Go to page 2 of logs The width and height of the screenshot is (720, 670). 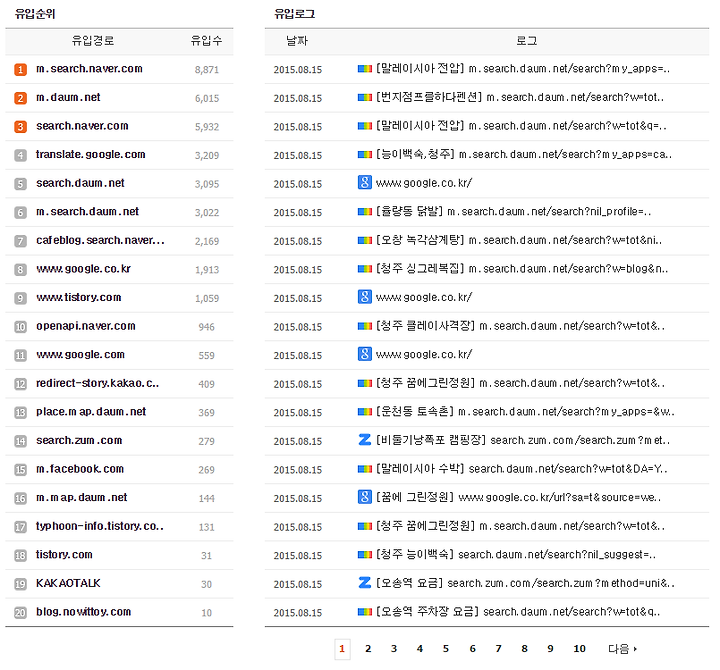click(x=368, y=649)
